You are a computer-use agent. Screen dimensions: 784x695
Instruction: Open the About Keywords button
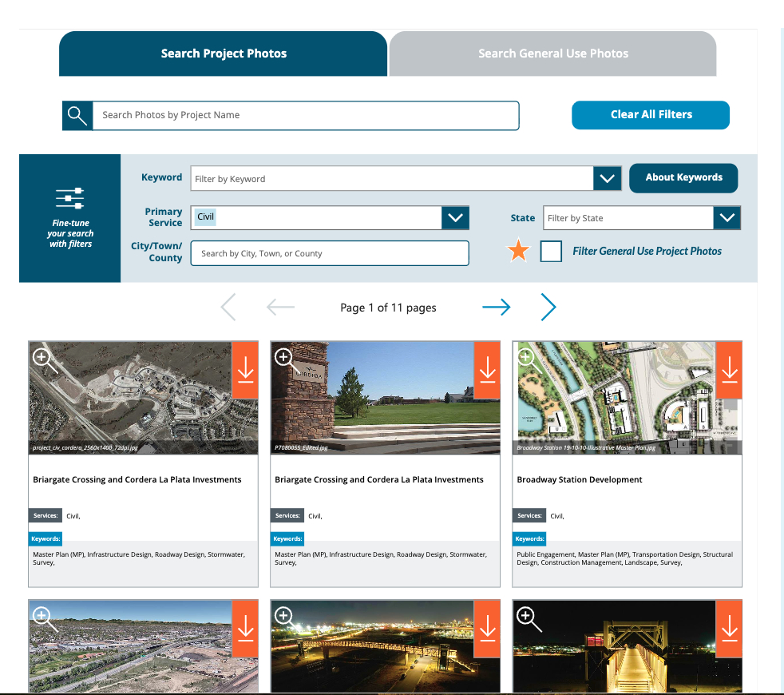(683, 177)
